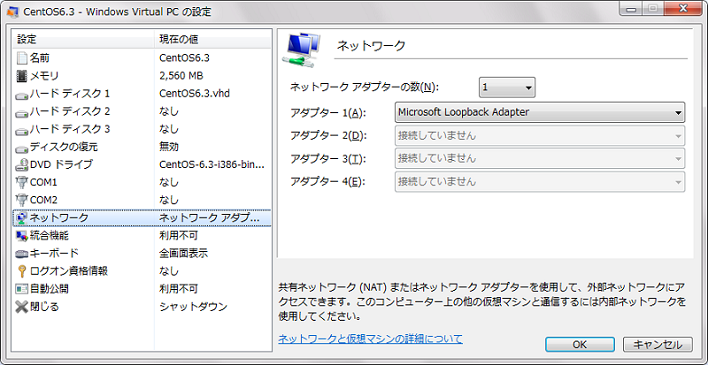The image size is (708, 365).
Task: Click the ネットワーク globe icon in list
Action: [x=21, y=218]
